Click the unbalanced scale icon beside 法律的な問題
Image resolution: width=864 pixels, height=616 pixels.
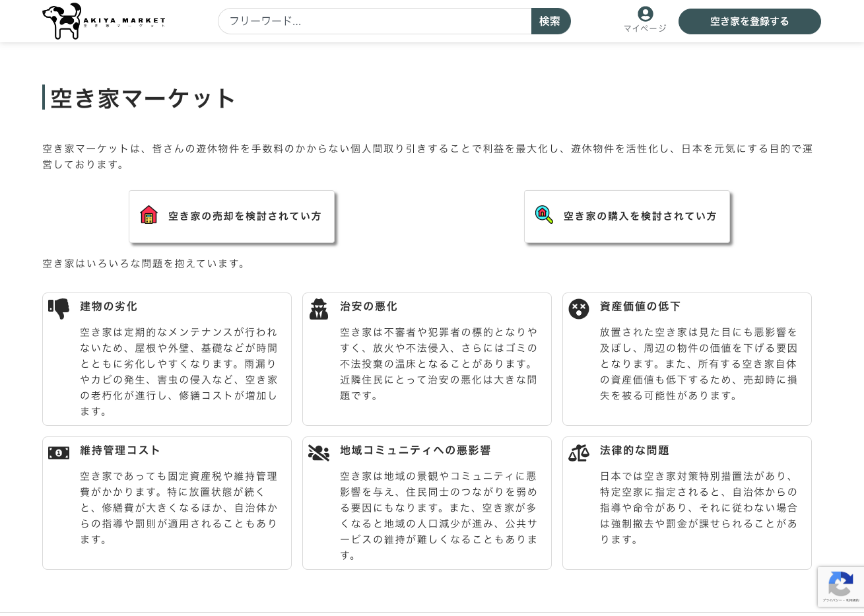[x=579, y=453]
